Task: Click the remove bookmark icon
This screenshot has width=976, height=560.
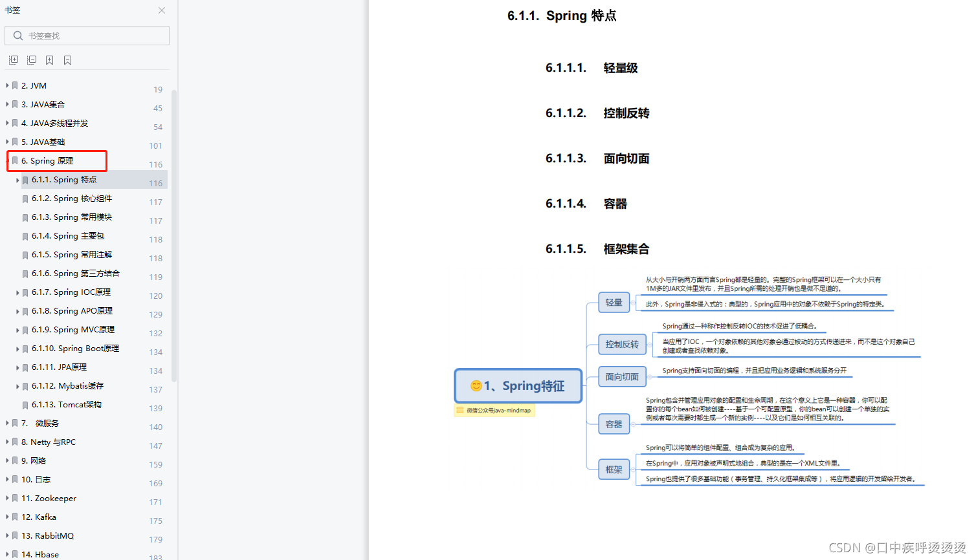Action: 67,60
